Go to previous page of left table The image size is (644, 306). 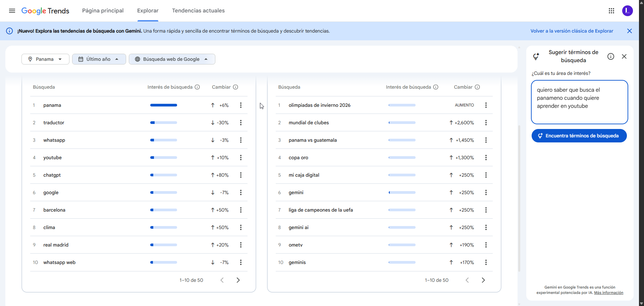coord(222,280)
